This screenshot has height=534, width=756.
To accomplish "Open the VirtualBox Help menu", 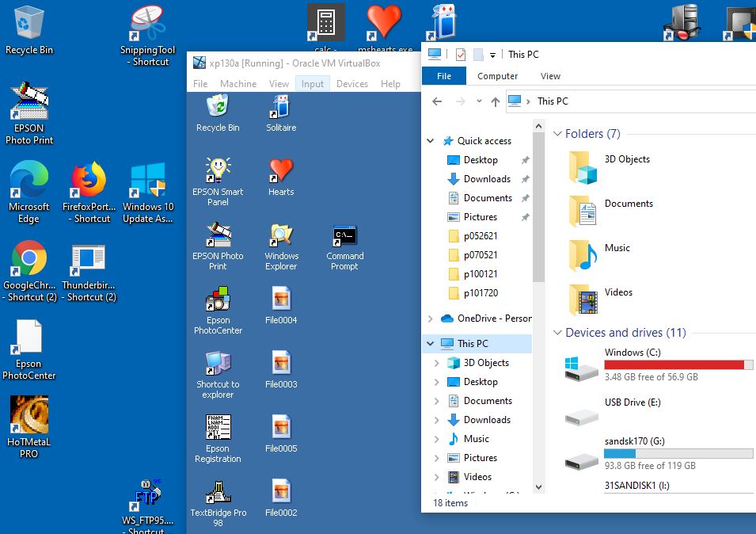I will (390, 84).
